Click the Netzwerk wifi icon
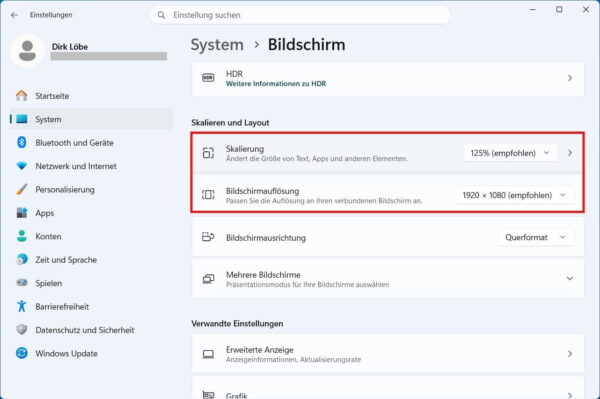The image size is (600, 399). coord(22,166)
